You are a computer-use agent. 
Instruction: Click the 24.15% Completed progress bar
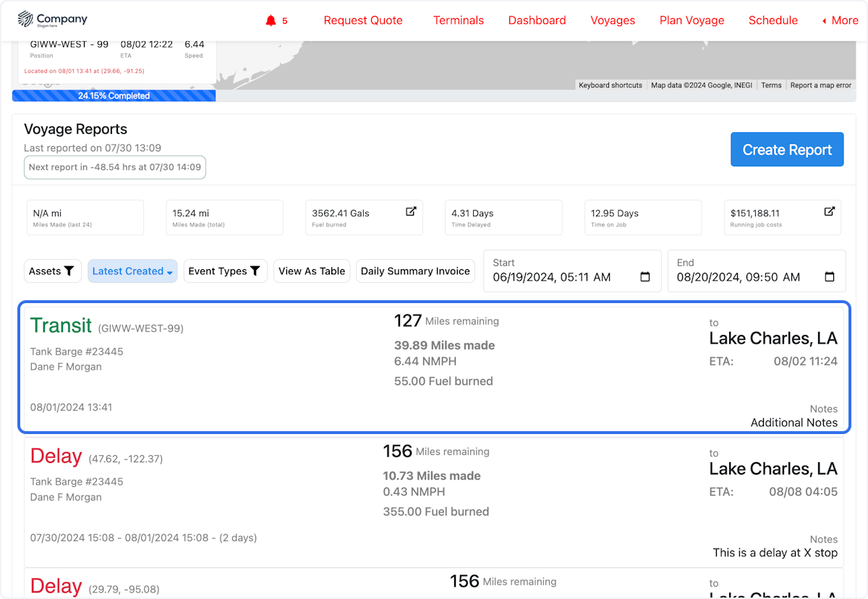(114, 95)
